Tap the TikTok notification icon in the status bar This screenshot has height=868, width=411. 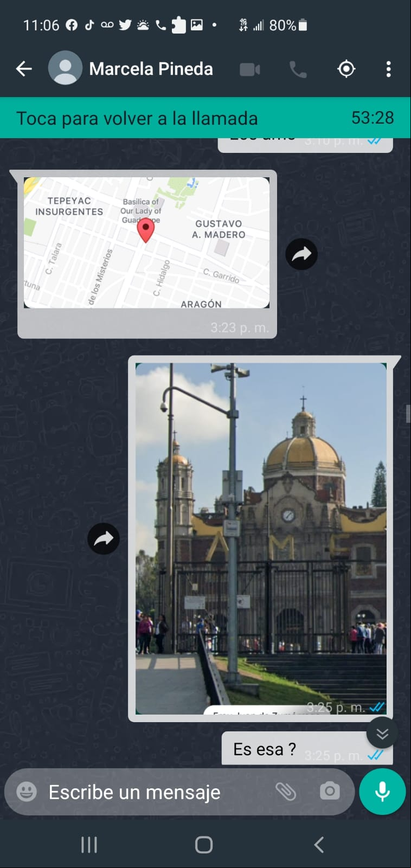pos(89,25)
